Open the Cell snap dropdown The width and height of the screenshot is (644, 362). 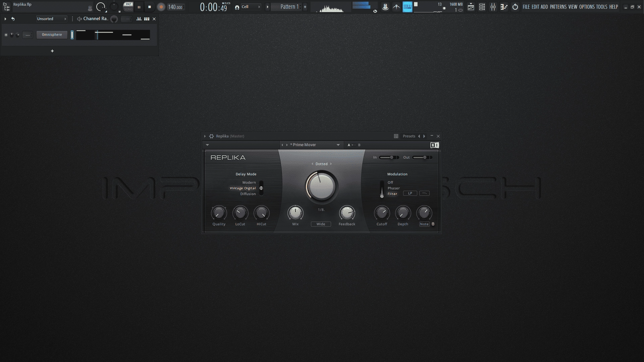click(251, 7)
